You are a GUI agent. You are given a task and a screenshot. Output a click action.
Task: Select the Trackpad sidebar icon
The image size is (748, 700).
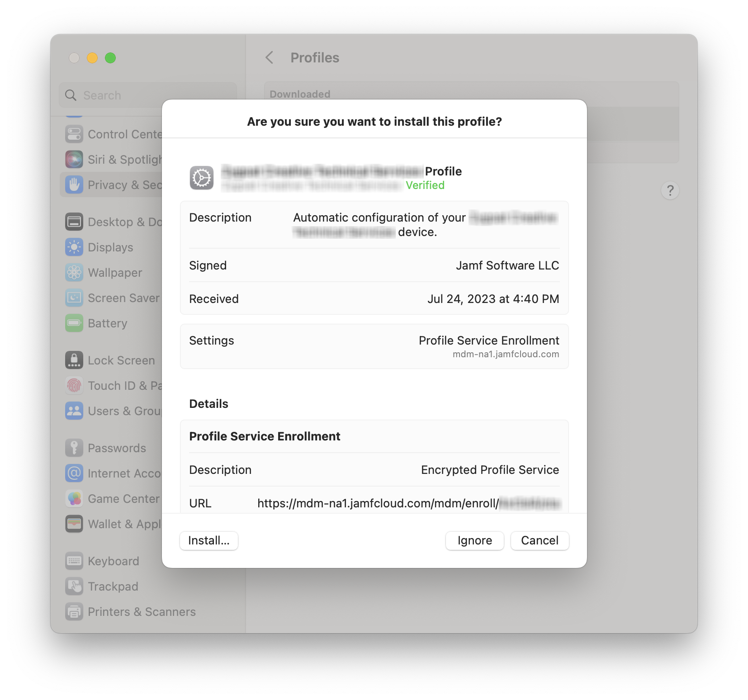coord(74,586)
